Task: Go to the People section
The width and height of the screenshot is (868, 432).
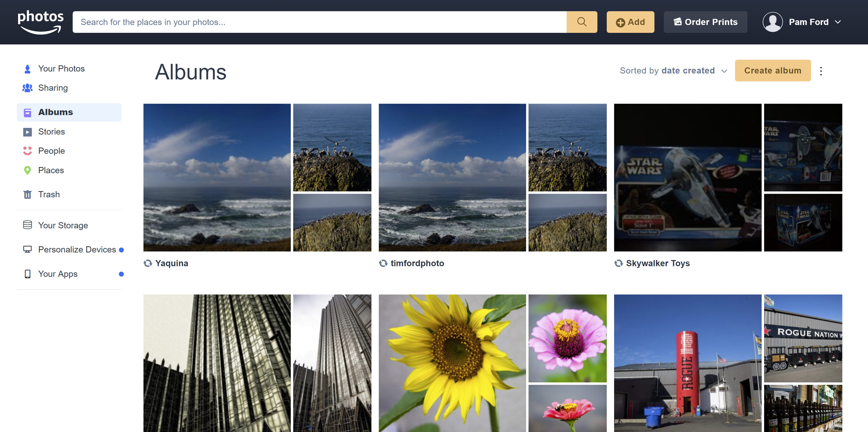Action: point(51,151)
